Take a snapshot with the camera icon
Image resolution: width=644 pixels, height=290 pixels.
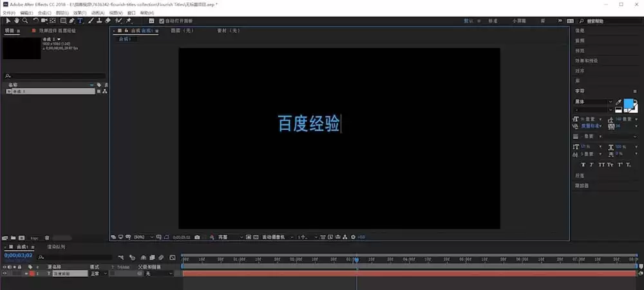[197, 237]
